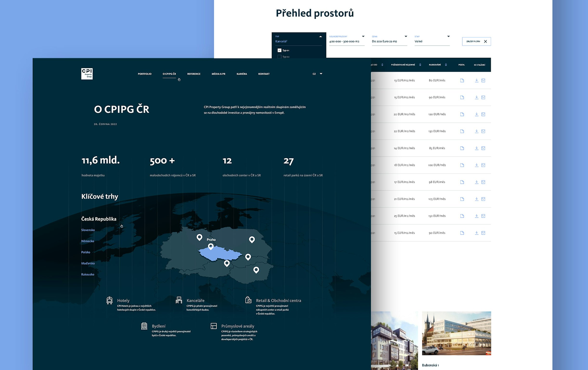
Task: Open the Průmyslové areály category heading
Action: [238, 326]
